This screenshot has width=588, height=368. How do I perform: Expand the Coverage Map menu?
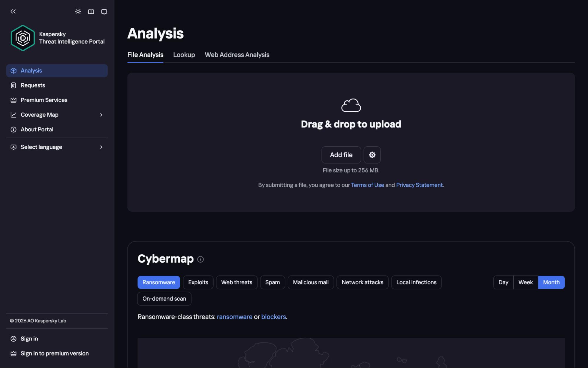(39, 115)
